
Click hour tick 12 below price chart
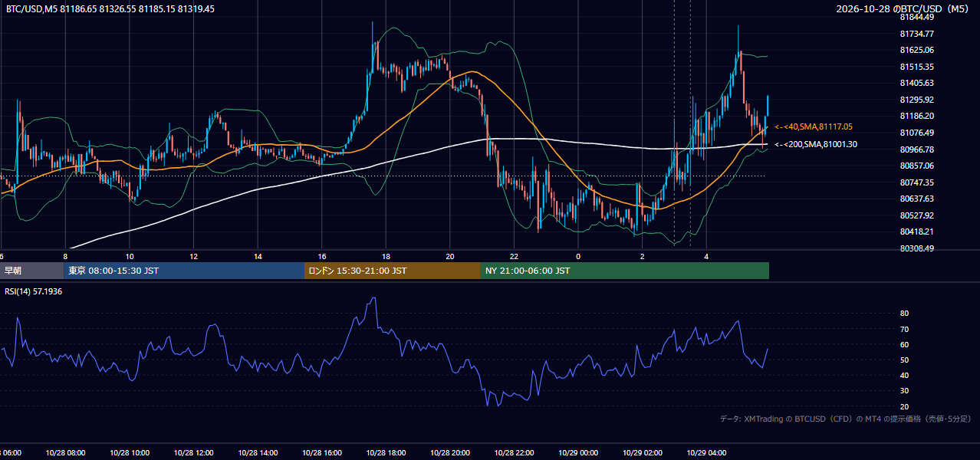pyautogui.click(x=193, y=256)
